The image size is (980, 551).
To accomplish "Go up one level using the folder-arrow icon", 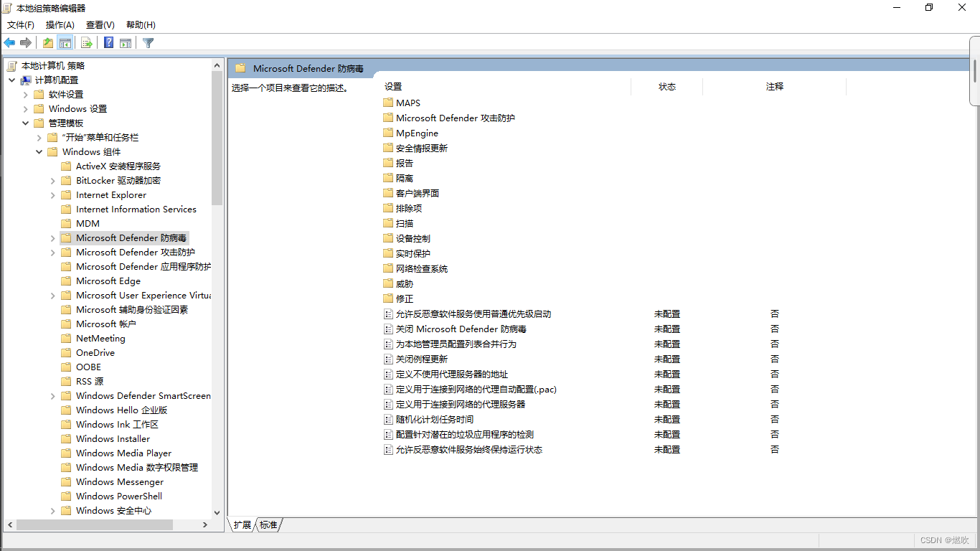I will (48, 43).
